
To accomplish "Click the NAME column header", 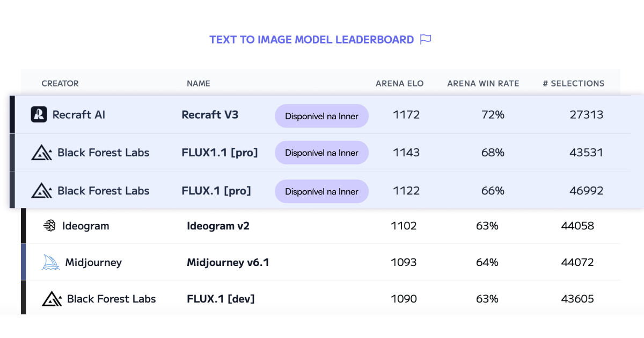I will pyautogui.click(x=199, y=83).
